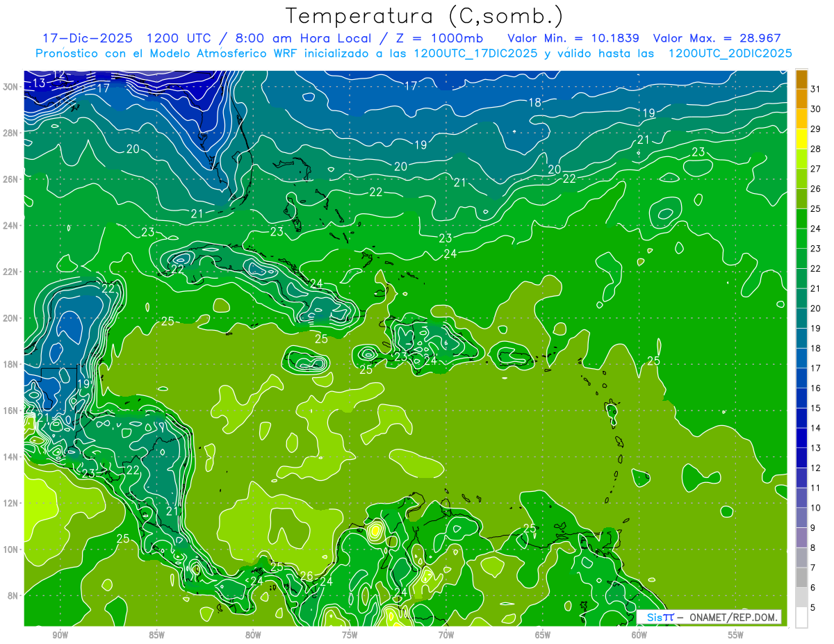Click the "75W" longitude axis label

coord(350,635)
